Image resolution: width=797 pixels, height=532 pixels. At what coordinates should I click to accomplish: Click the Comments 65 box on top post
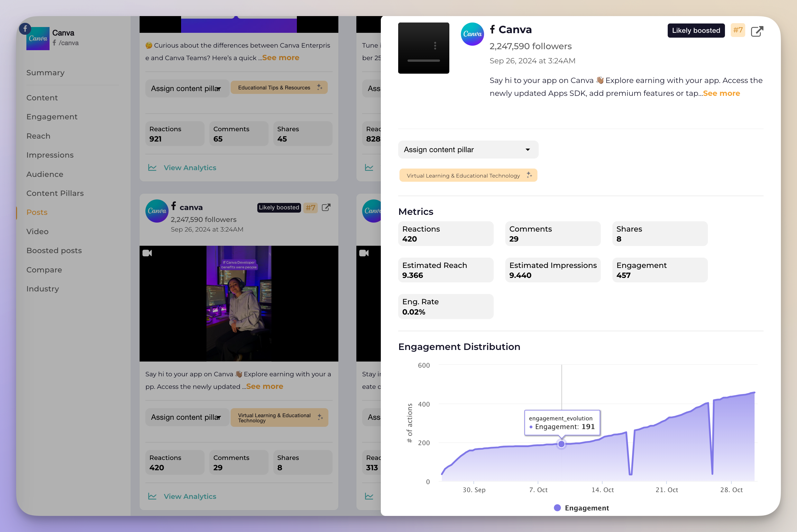click(x=239, y=134)
